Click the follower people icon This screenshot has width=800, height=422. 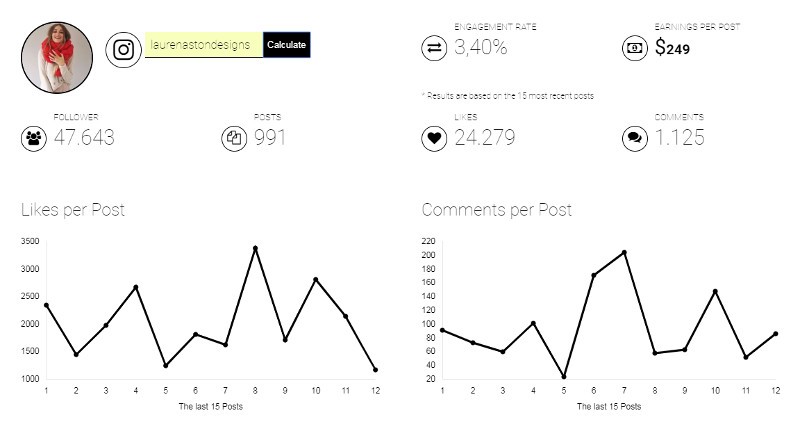(35, 138)
